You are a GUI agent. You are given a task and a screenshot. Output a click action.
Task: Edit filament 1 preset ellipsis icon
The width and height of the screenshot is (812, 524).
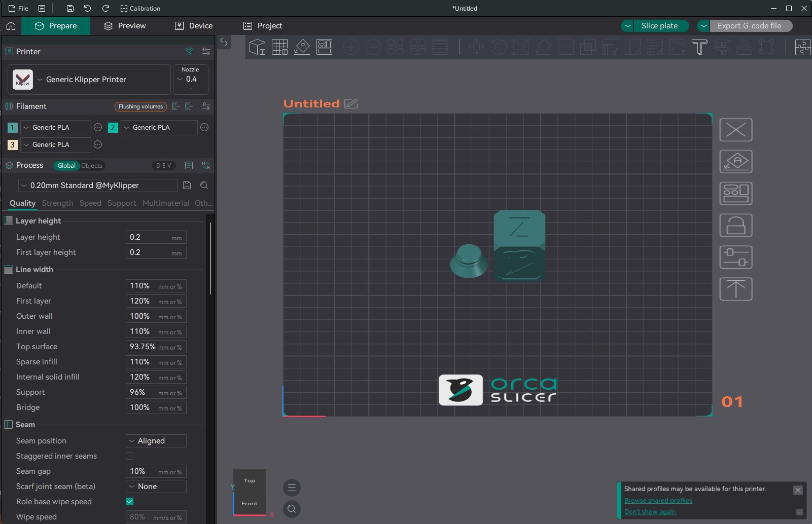point(98,128)
